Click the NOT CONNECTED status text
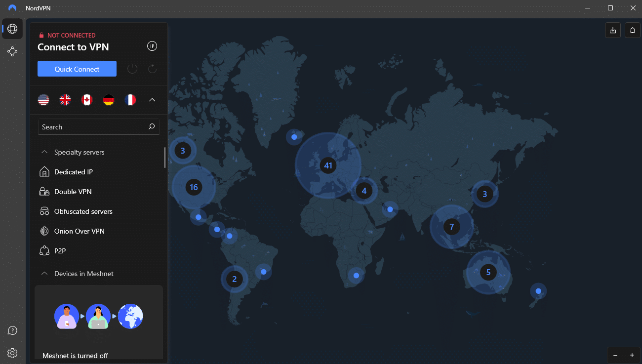This screenshot has width=642, height=364. (72, 36)
